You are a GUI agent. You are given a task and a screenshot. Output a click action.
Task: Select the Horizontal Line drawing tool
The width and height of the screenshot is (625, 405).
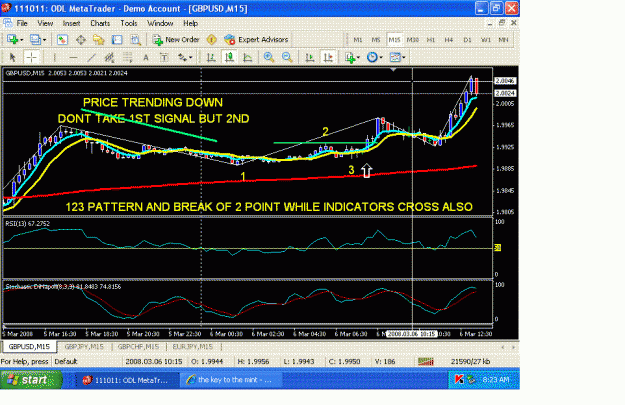coord(73,57)
